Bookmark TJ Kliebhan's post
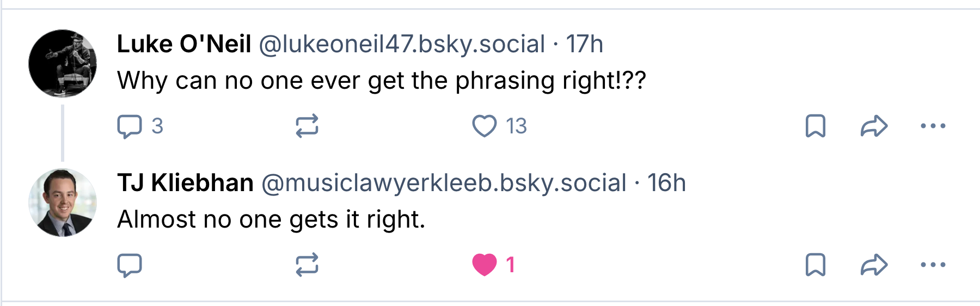Image resolution: width=980 pixels, height=306 pixels. (815, 265)
